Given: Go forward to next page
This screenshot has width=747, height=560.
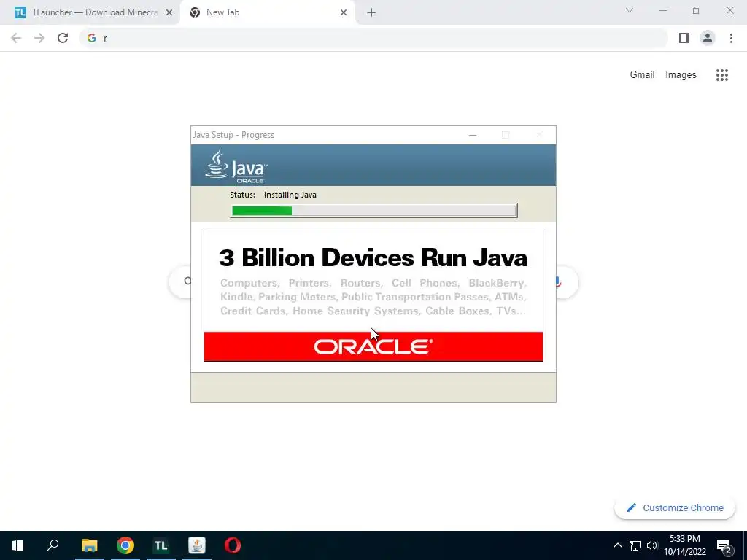Looking at the screenshot, I should pos(39,38).
